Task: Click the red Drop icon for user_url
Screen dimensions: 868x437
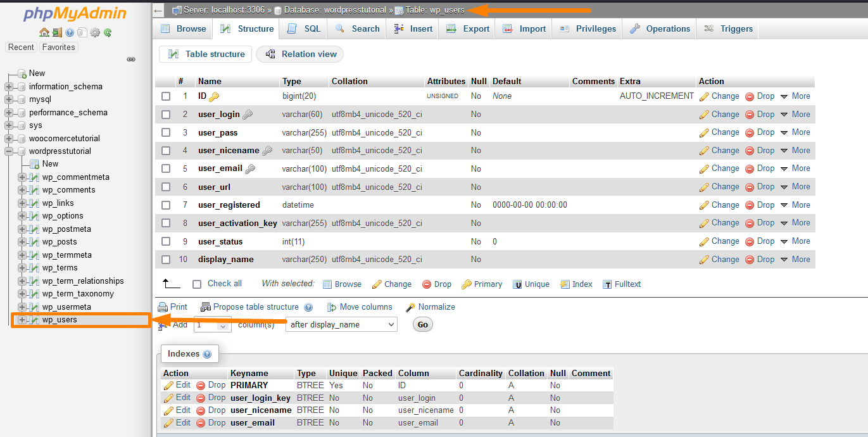Action: (x=750, y=187)
